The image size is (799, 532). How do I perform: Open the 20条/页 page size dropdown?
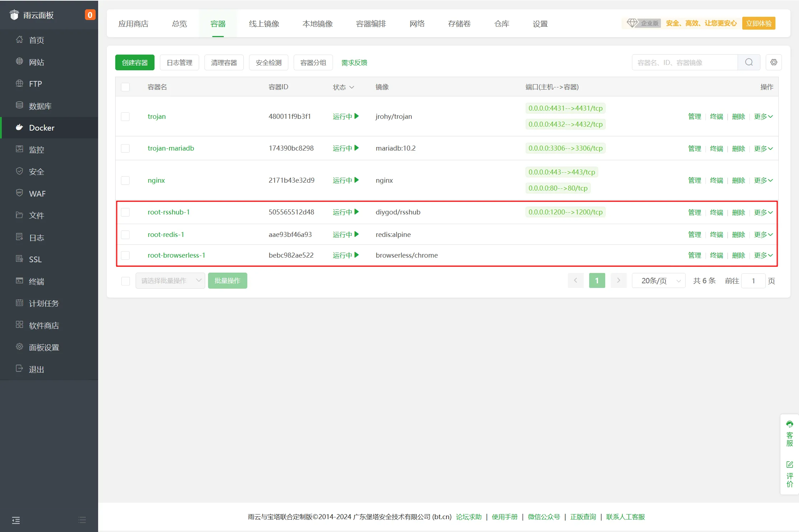pos(658,281)
